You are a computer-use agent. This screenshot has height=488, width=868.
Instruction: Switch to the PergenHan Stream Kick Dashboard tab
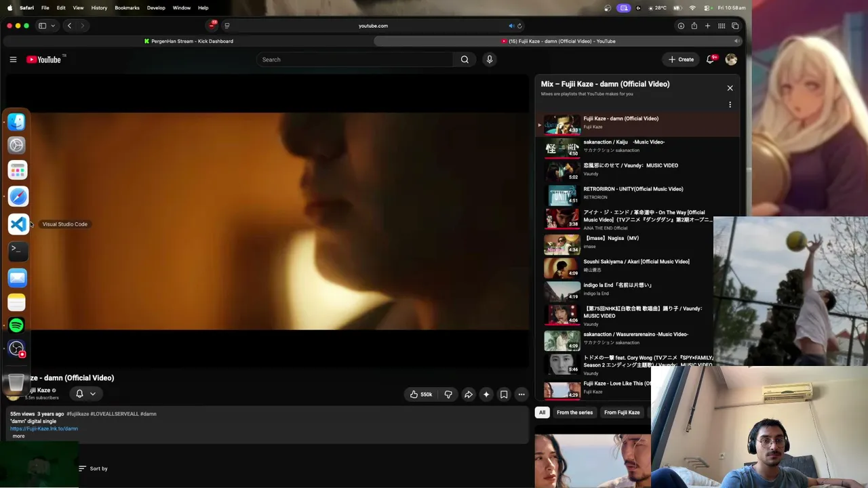pyautogui.click(x=189, y=41)
